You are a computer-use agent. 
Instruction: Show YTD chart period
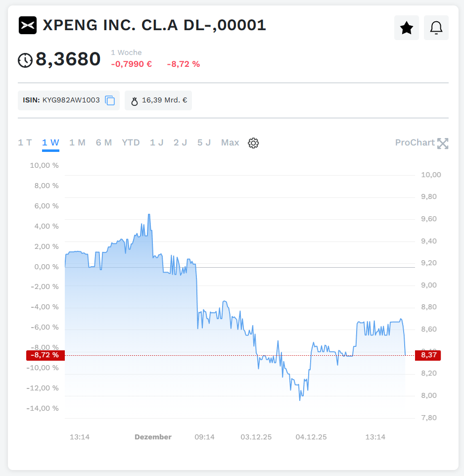point(131,143)
